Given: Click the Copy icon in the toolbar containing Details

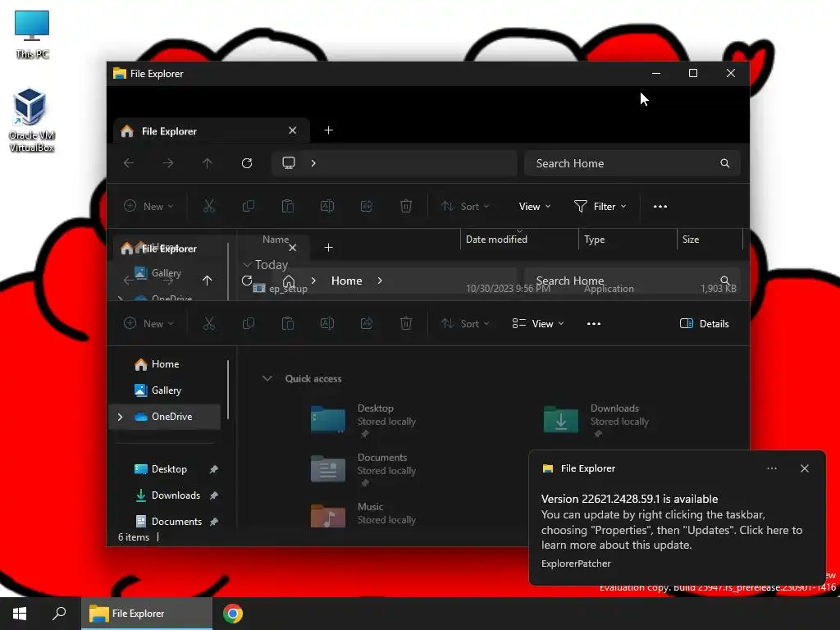Looking at the screenshot, I should [249, 323].
